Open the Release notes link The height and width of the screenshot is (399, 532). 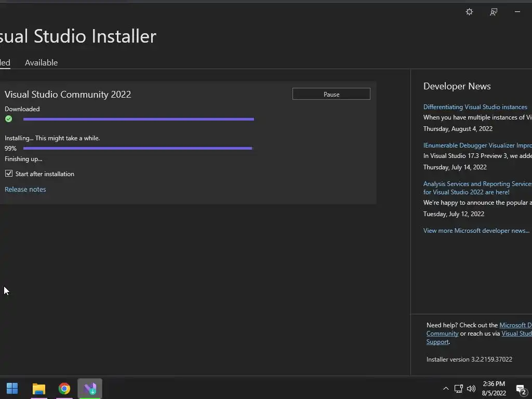[25, 189]
